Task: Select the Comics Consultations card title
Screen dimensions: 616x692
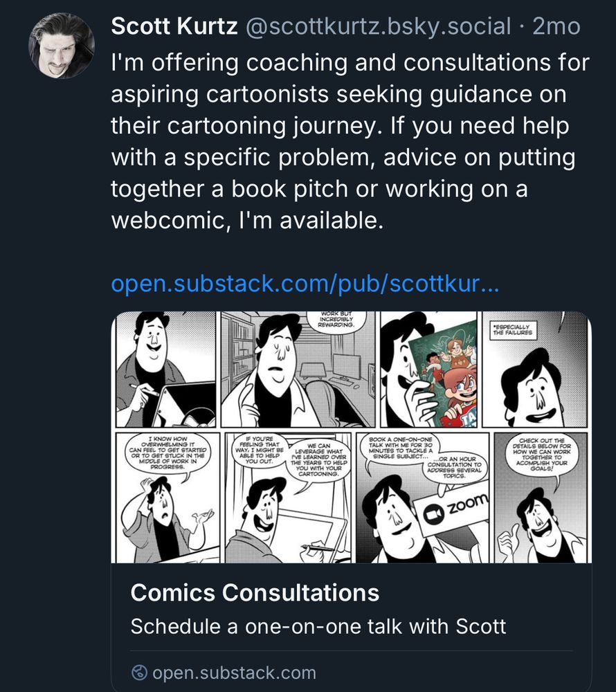Action: [x=255, y=593]
